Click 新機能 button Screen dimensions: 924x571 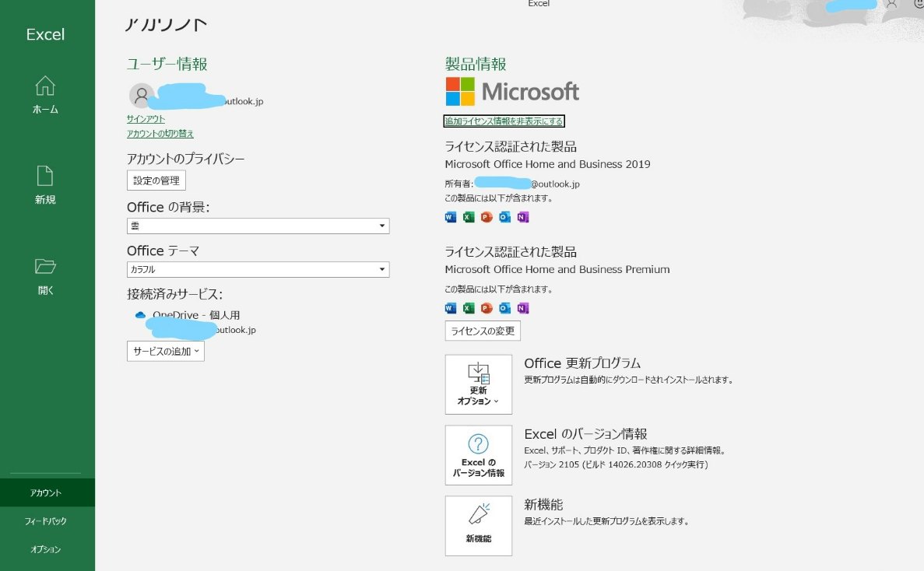pyautogui.click(x=479, y=526)
